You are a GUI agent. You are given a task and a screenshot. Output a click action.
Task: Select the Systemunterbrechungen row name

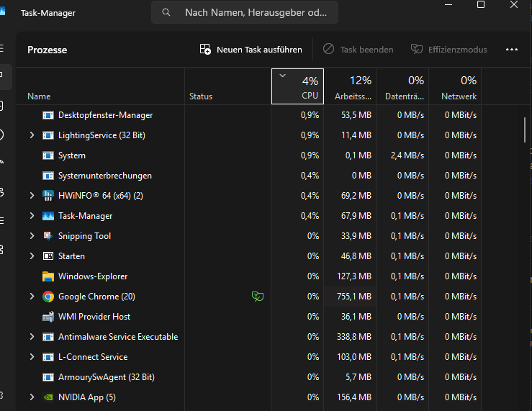point(105,176)
